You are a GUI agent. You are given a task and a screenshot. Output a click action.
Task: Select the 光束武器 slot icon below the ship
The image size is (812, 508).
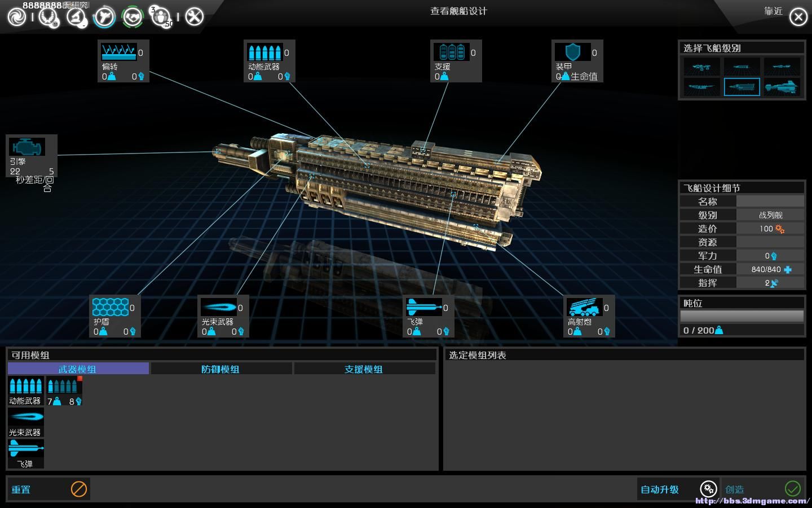tap(219, 308)
